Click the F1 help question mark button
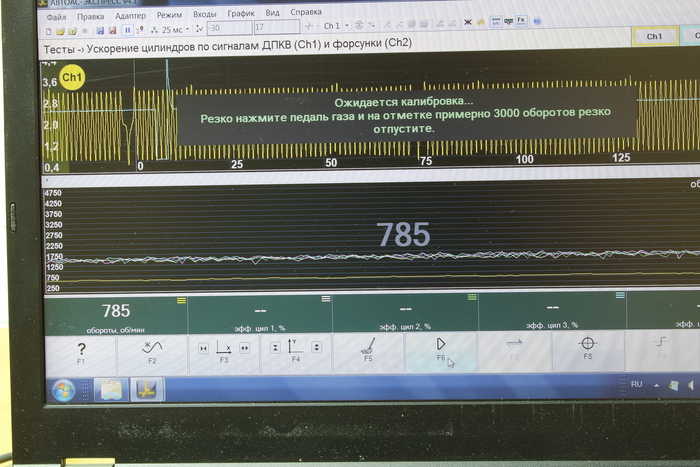 81,351
